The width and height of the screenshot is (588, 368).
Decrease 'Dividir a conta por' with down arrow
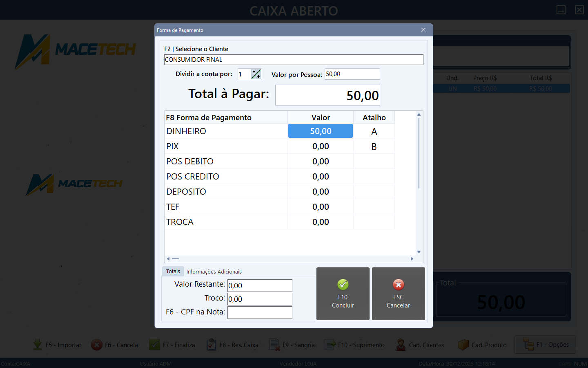pyautogui.click(x=258, y=76)
